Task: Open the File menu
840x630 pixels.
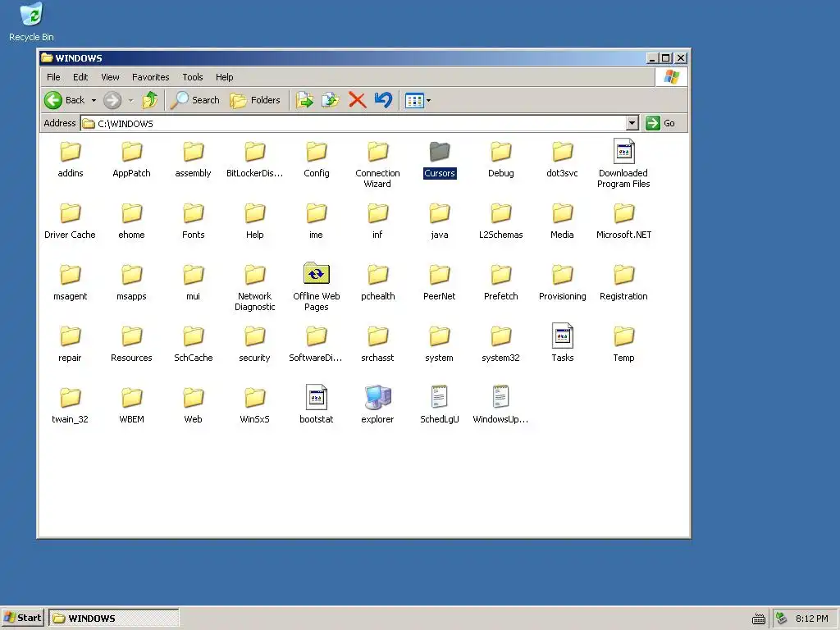Action: (53, 77)
